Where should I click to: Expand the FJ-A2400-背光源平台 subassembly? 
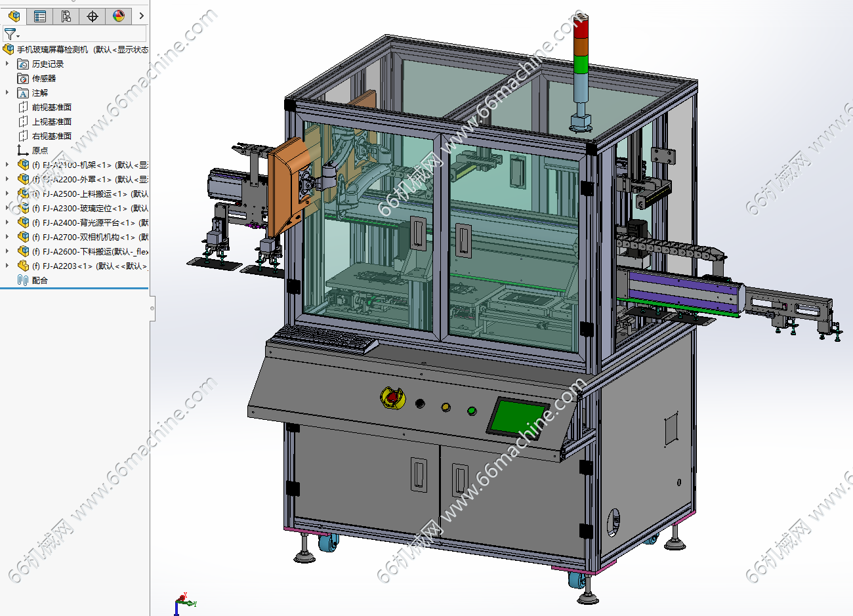7,222
